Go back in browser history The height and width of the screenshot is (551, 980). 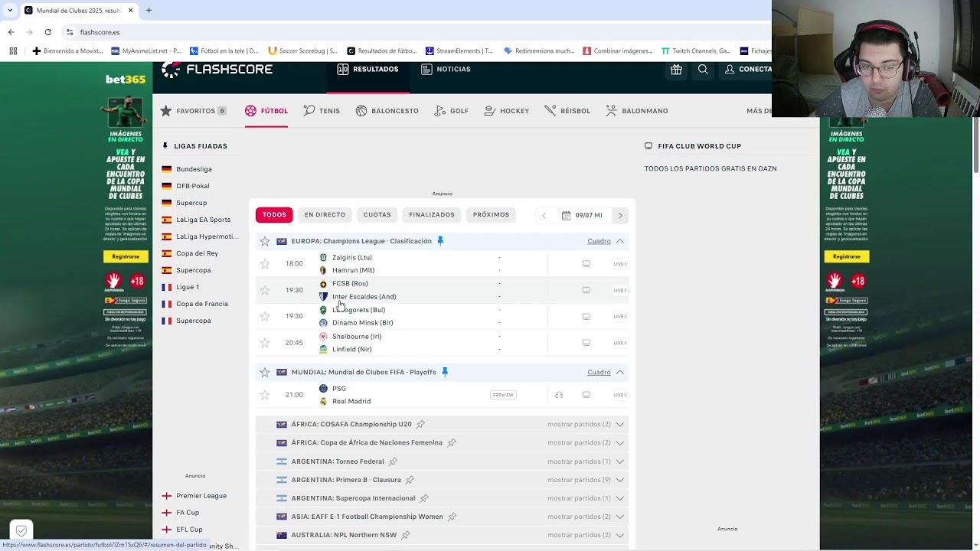[11, 32]
